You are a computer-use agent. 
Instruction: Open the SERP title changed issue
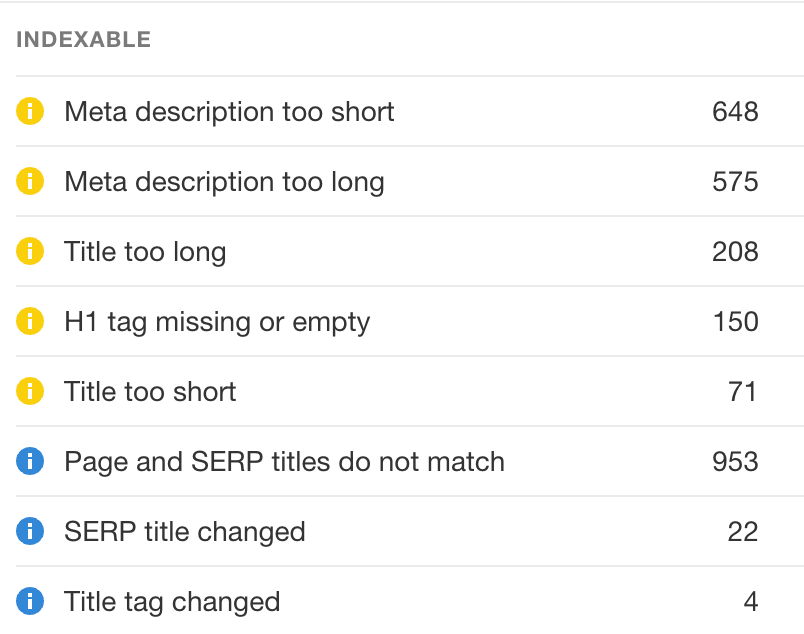[x=184, y=532]
